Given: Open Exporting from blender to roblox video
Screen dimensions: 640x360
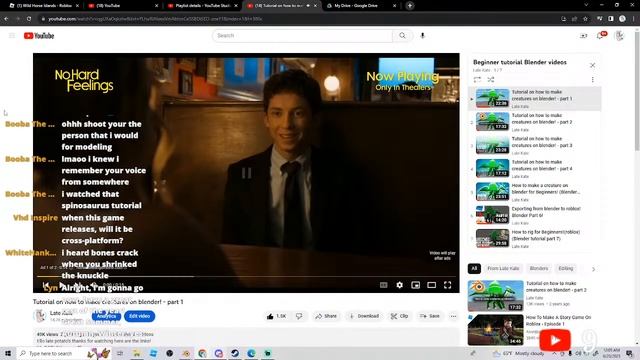Looking at the screenshot, I should point(535,215).
